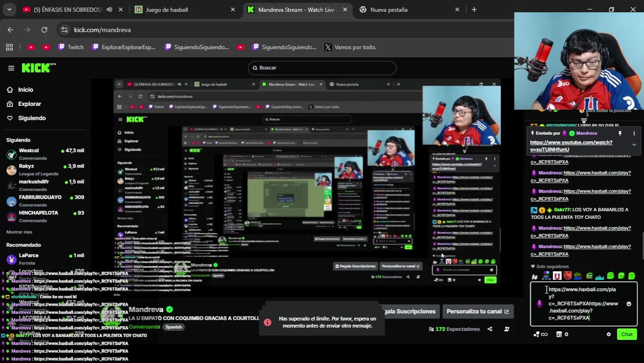
Task: Open pinned YouTube link in chat
Action: (x=571, y=146)
